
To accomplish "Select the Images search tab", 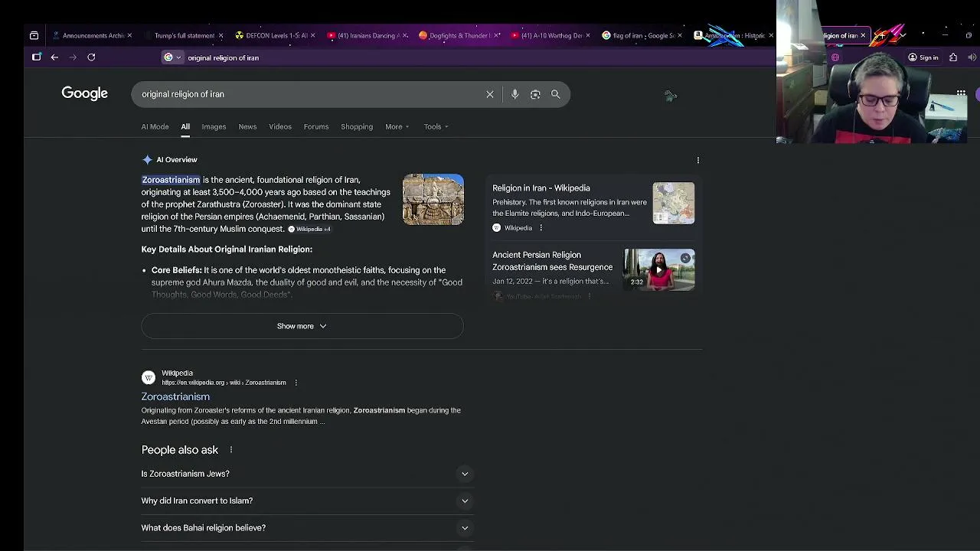I will click(214, 127).
